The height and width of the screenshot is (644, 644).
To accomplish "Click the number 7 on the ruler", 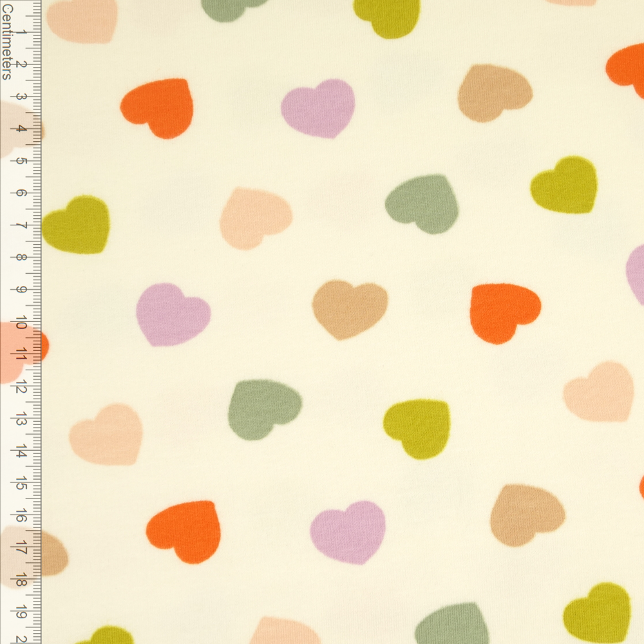I will pyautogui.click(x=21, y=225).
